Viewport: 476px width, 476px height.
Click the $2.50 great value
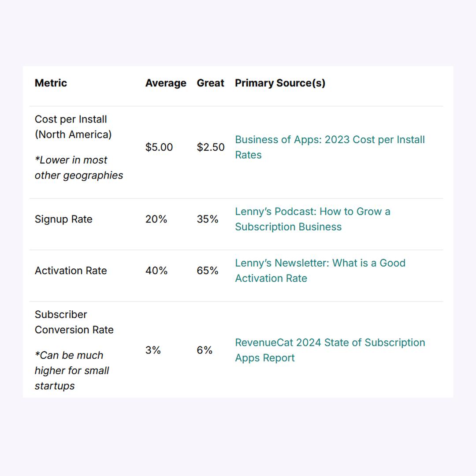point(211,147)
